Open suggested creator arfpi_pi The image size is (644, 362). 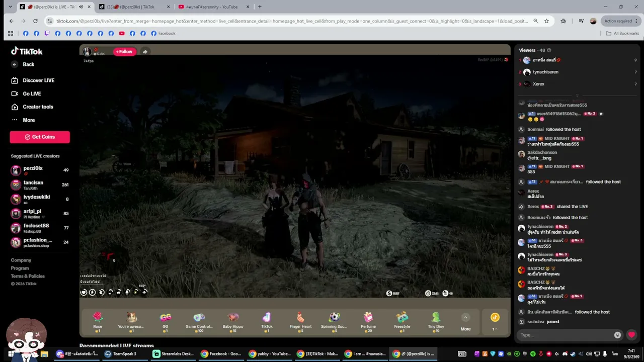pos(40,214)
